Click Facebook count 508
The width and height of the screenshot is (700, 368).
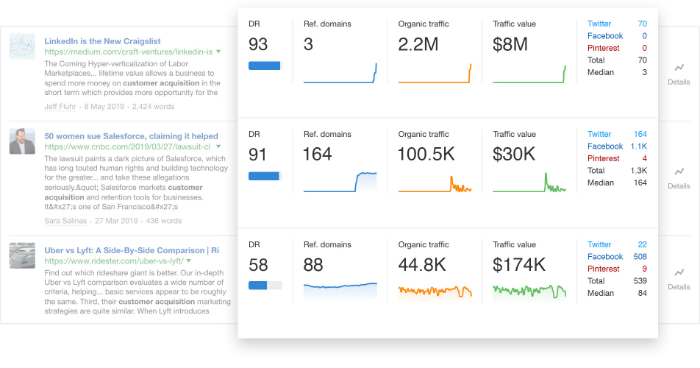coord(640,256)
